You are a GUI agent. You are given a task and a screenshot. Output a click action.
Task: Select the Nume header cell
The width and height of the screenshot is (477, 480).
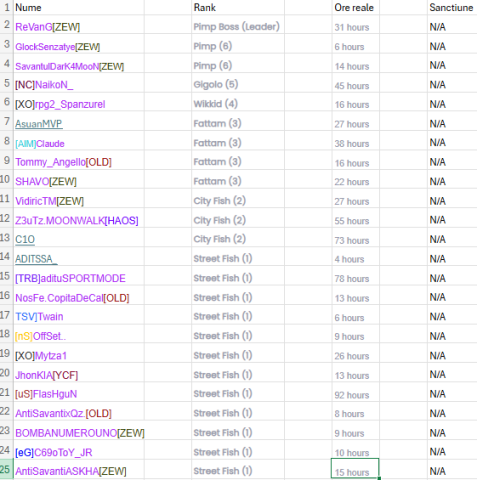tap(79, 7)
